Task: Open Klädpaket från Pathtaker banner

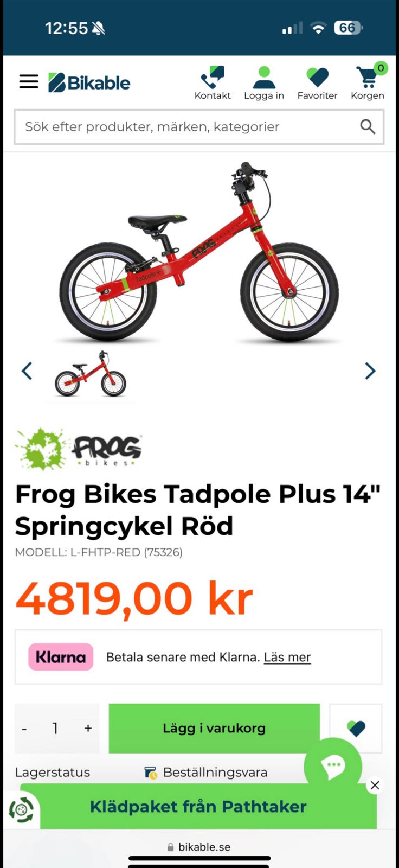Action: 198,807
